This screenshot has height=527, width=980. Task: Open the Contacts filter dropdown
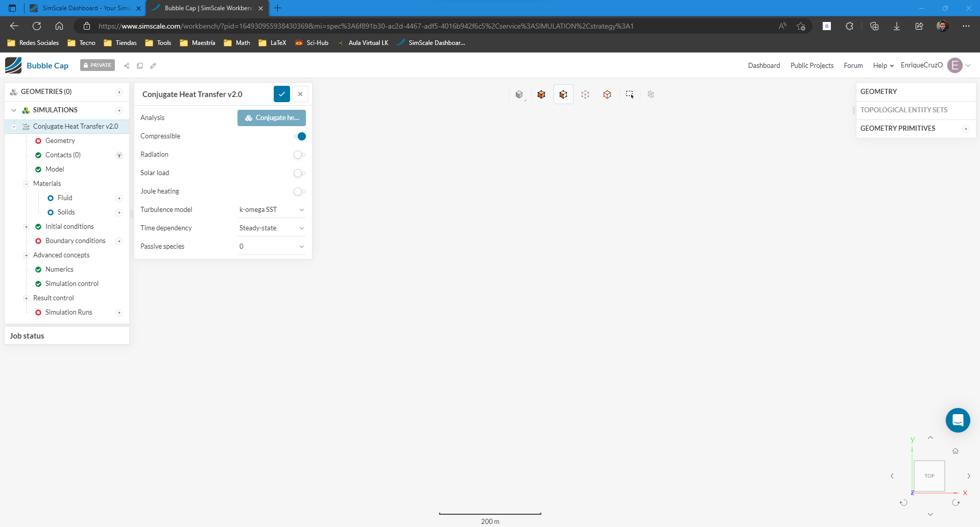[x=119, y=155]
